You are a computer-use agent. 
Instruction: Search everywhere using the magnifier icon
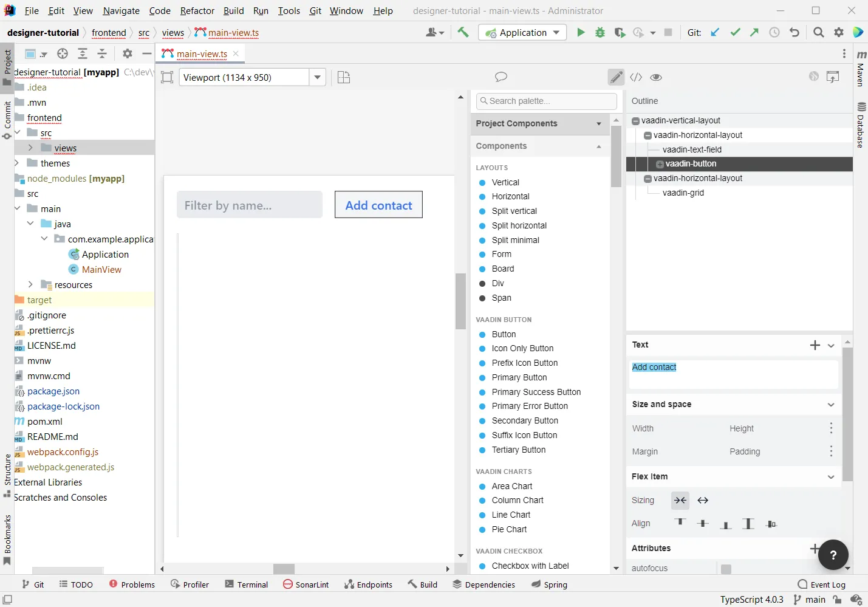818,32
